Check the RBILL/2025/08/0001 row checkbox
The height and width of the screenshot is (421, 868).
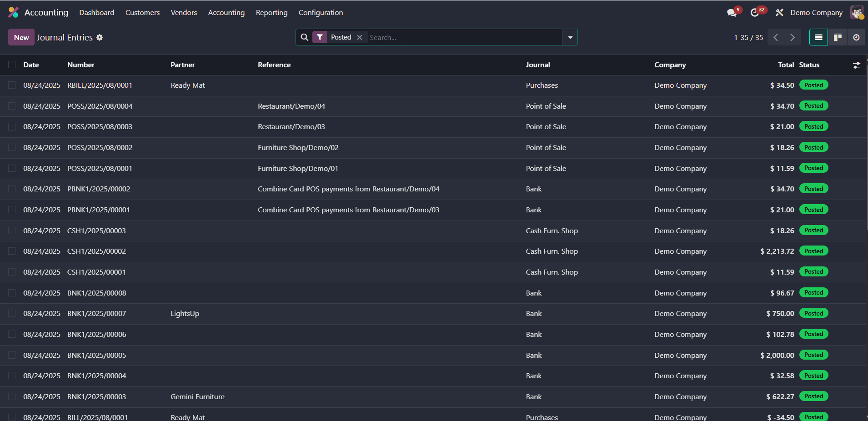click(x=12, y=85)
